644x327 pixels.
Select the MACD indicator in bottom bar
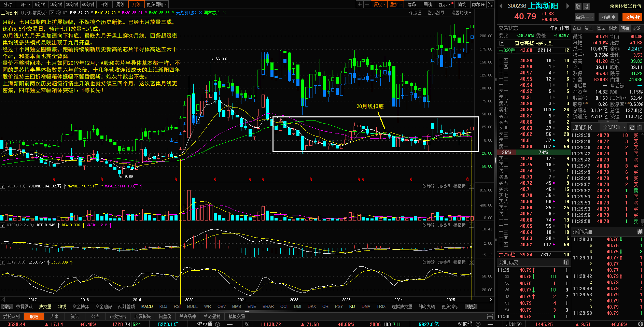pos(147,307)
